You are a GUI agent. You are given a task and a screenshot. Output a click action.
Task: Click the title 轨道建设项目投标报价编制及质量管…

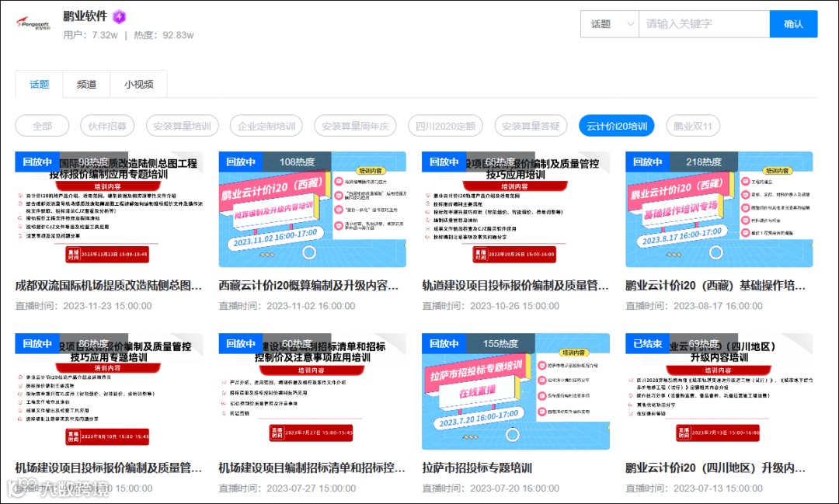tap(515, 286)
